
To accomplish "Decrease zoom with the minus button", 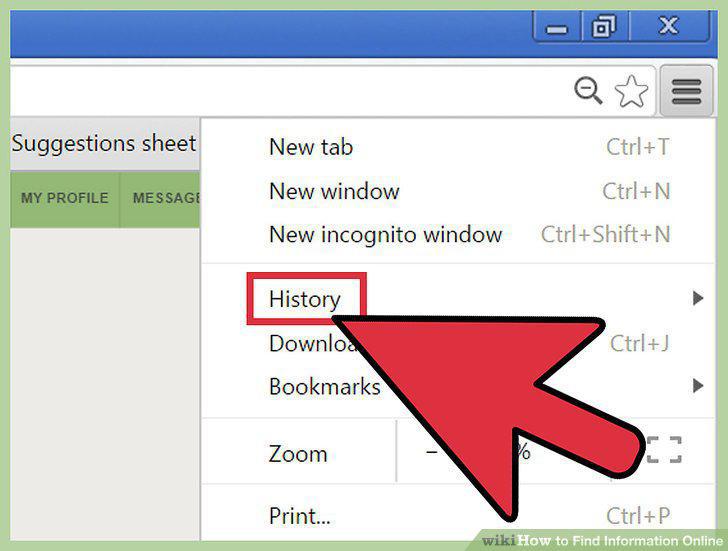I will click(431, 451).
